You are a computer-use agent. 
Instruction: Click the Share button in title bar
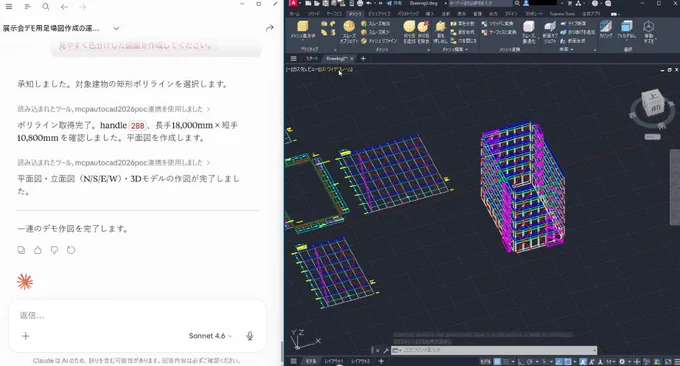tap(394, 3)
